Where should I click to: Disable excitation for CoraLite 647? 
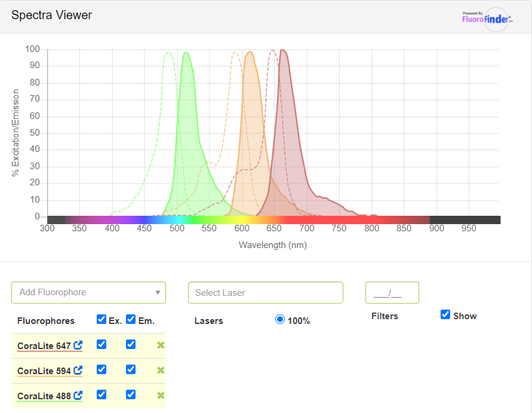102,345
